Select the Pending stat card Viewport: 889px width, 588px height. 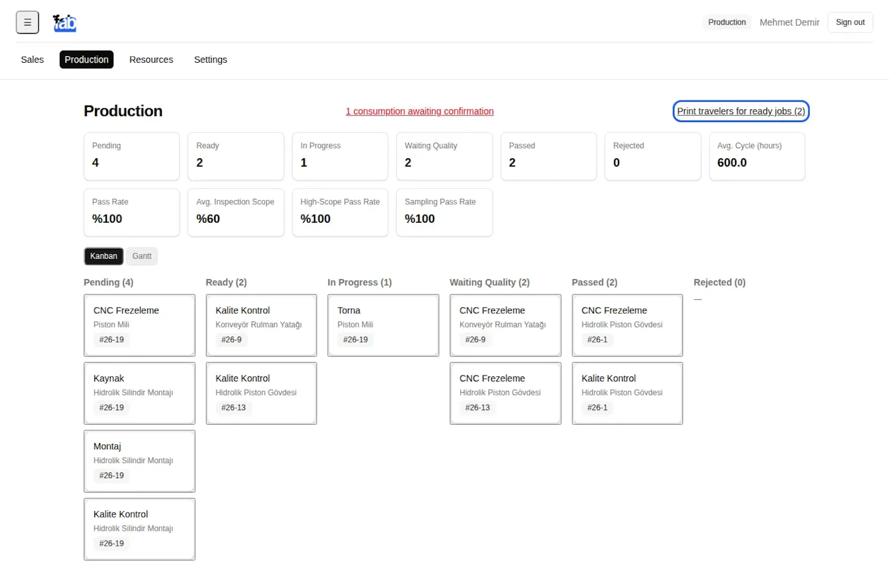132,156
